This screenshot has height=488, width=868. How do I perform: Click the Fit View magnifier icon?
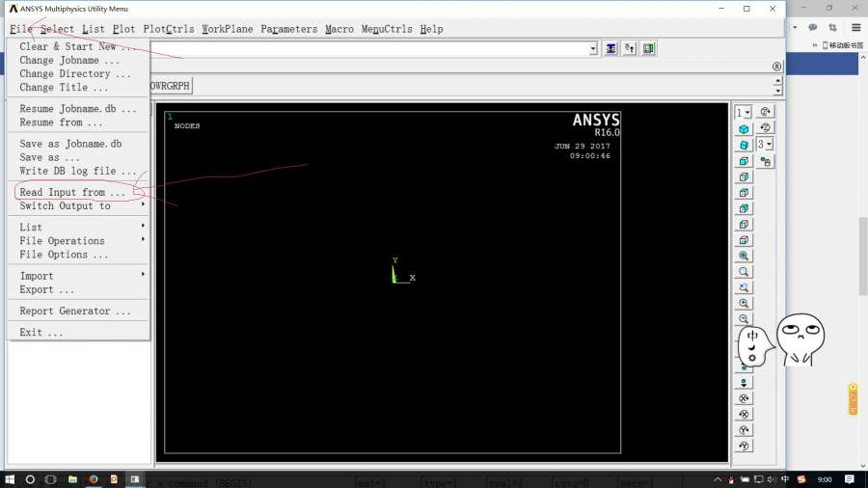744,256
